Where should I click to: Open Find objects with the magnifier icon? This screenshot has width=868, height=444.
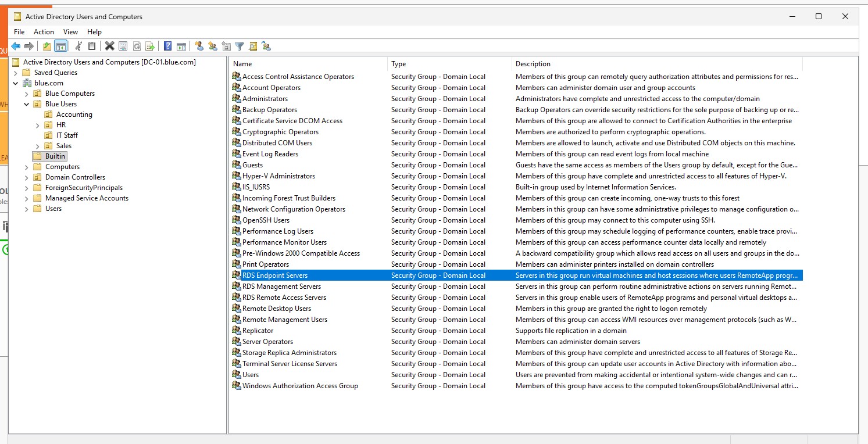[x=253, y=46]
